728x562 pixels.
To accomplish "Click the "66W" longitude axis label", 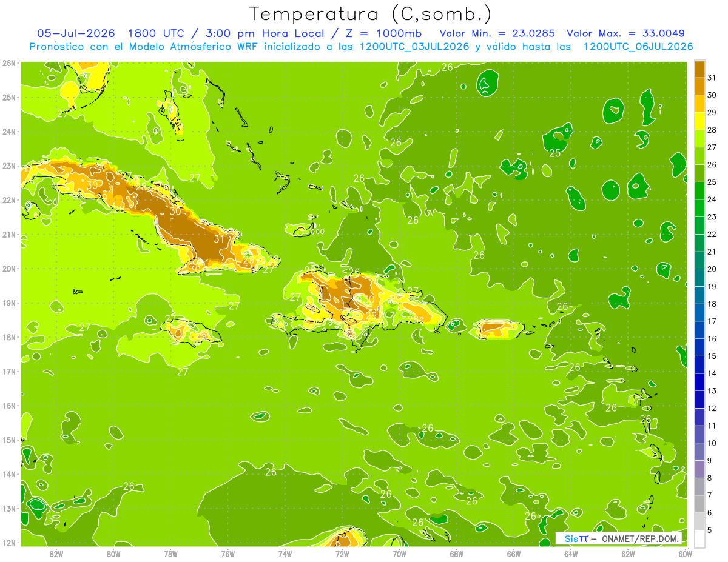I will (x=513, y=554).
